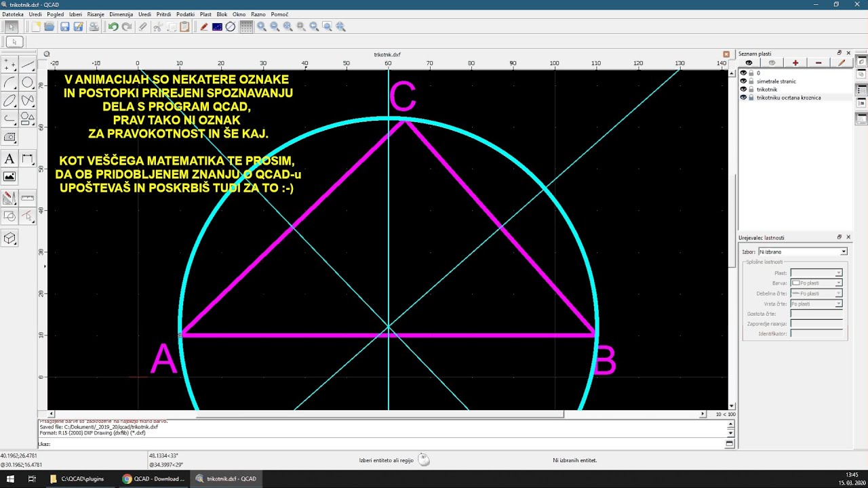Viewport: 868px width, 488px height.
Task: Activate the text tool marked A
Action: pyautogui.click(x=9, y=159)
